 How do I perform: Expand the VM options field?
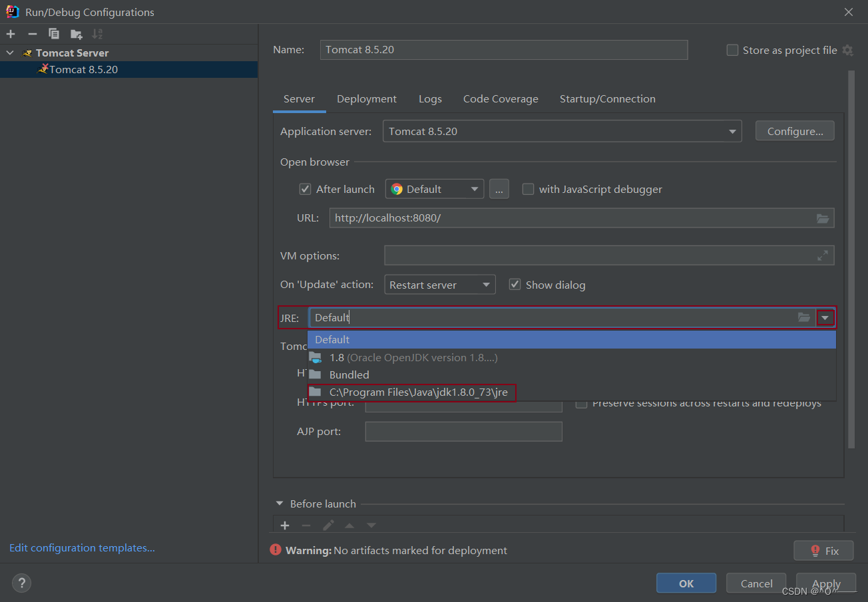click(823, 255)
